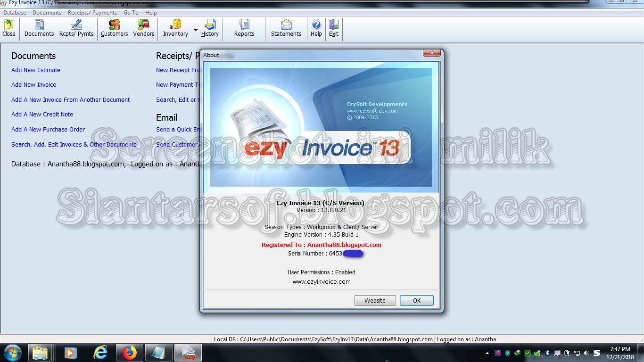Open the Windows Start button

[13, 353]
